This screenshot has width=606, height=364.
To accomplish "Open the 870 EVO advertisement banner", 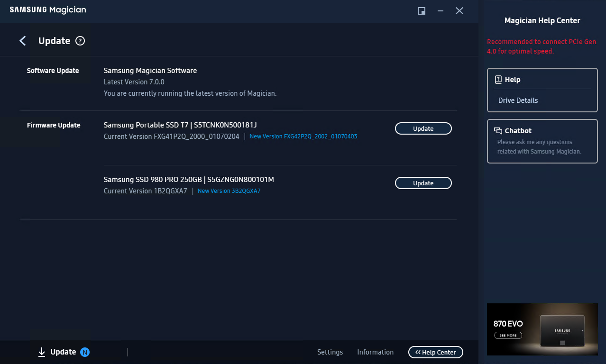I will coord(542,329).
